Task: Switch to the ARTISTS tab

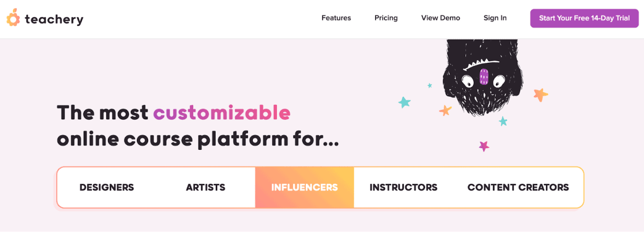Action: point(206,187)
